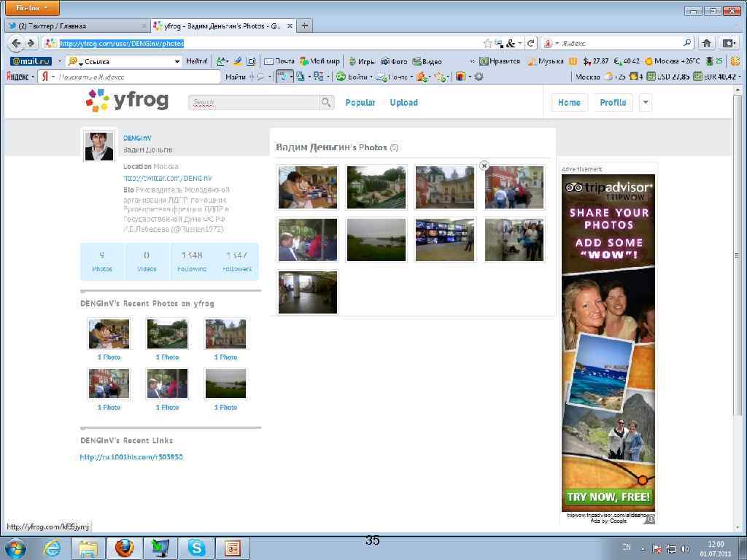Go forward with the browser forward arrow
This screenshot has height=560, width=747.
click(31, 43)
